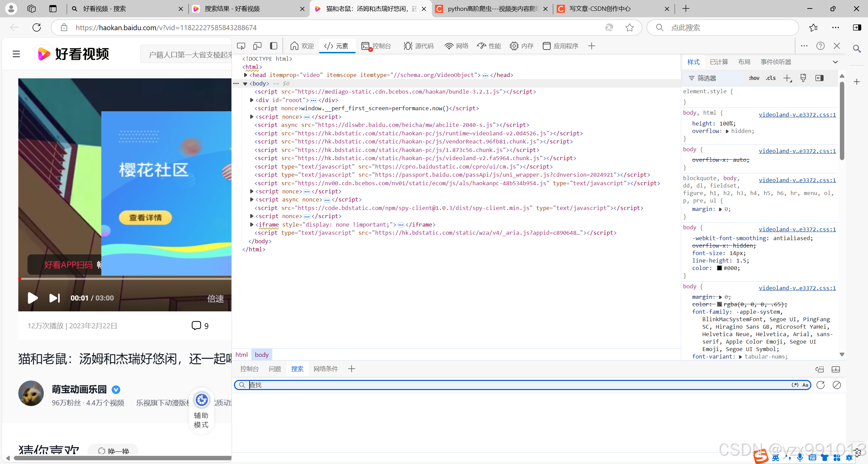Open the Sources (源代码) tab

point(419,46)
